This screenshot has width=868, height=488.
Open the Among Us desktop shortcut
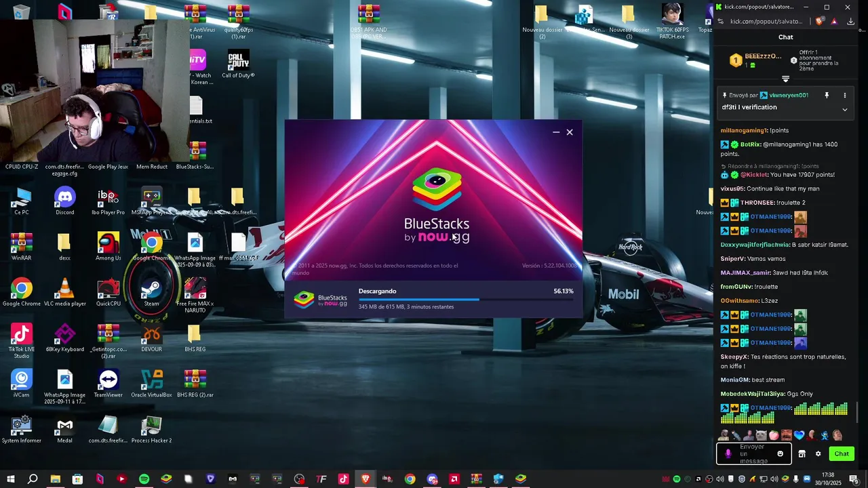(108, 246)
